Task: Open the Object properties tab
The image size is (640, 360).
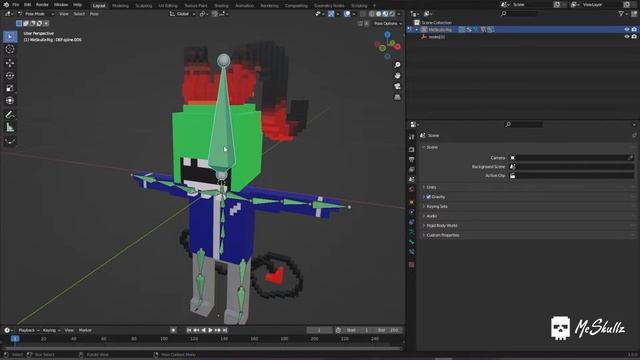Action: point(411,202)
